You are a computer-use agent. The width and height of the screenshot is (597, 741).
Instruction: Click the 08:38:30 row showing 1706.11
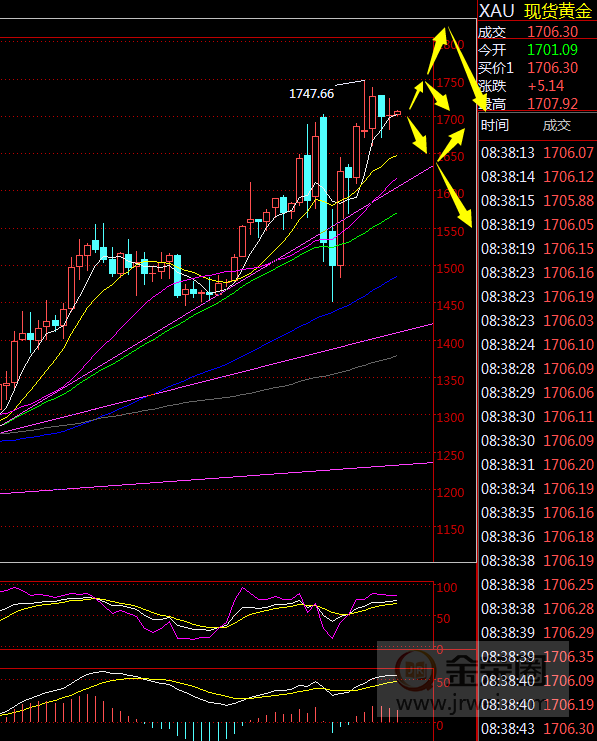point(537,416)
